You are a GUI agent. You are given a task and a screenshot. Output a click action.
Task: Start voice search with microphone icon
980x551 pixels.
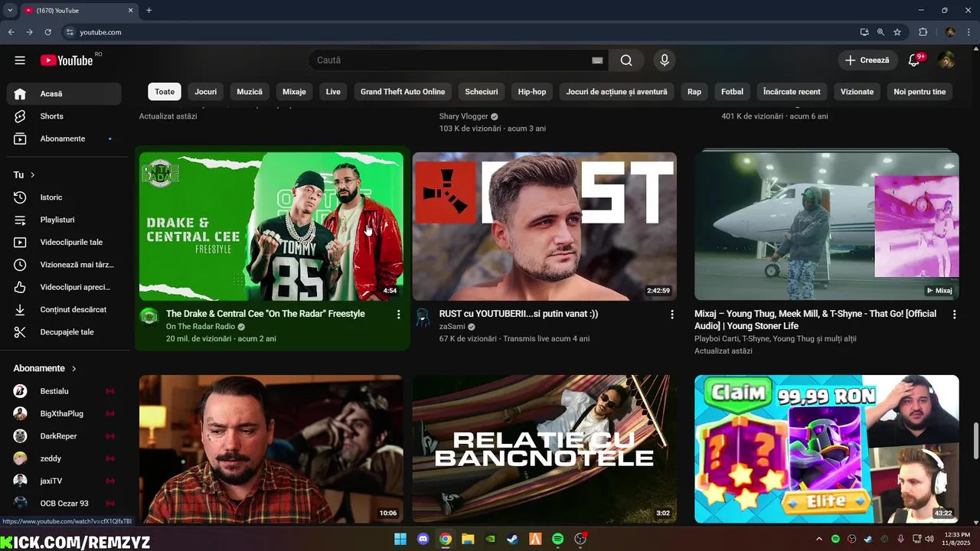[665, 60]
